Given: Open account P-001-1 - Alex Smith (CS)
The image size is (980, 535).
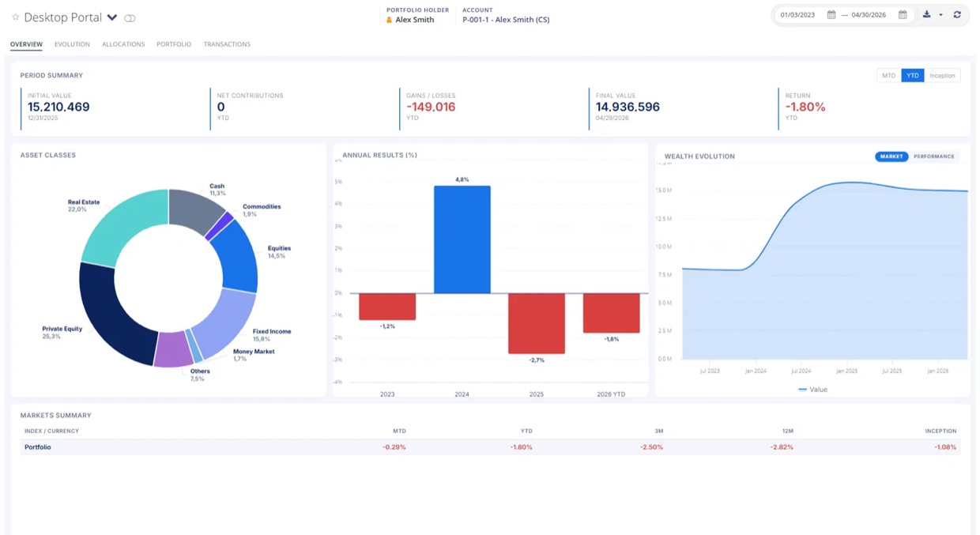Looking at the screenshot, I should [506, 20].
